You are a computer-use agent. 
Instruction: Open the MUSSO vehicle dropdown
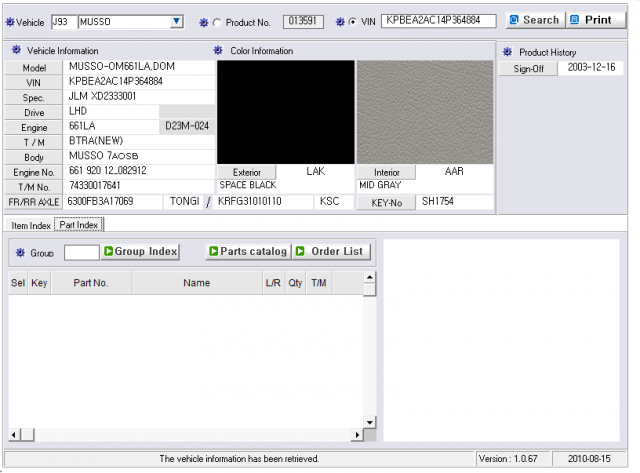tap(176, 22)
